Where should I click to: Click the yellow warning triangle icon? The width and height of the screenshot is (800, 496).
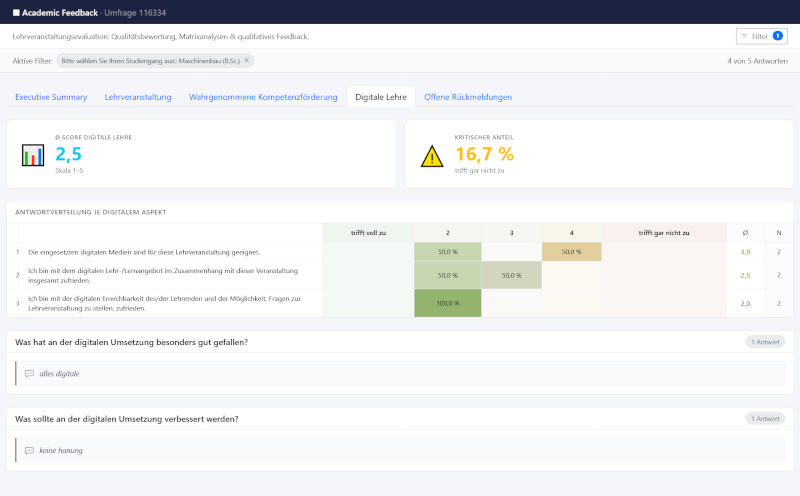click(x=432, y=156)
